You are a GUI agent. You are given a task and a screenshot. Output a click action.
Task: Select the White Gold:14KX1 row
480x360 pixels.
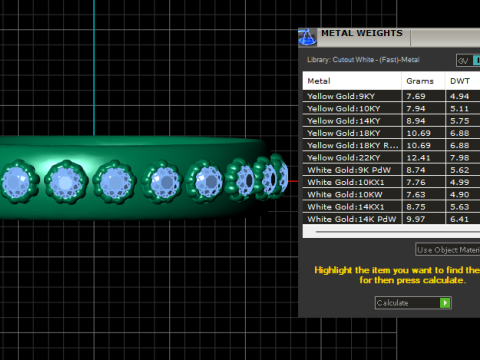391,207
